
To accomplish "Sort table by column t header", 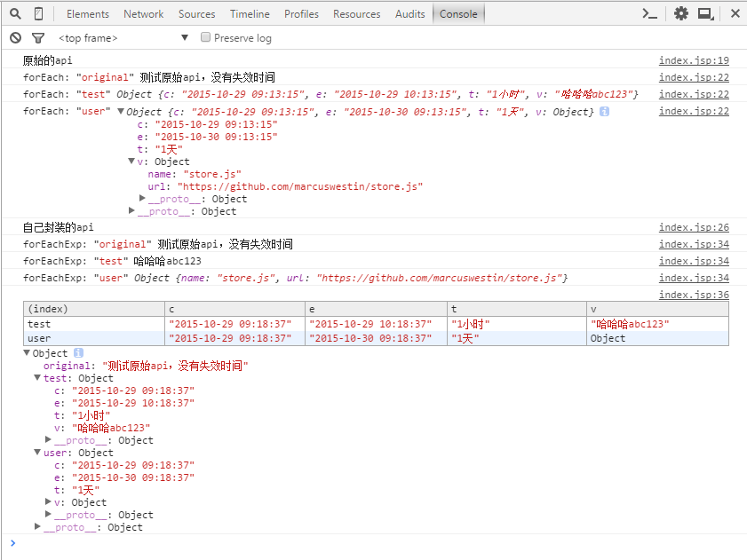I will (x=517, y=309).
